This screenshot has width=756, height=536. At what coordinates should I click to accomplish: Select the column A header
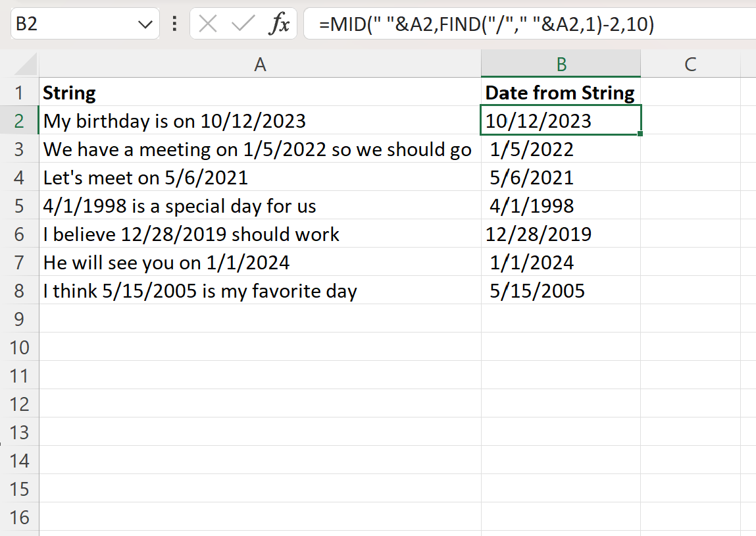click(x=260, y=63)
